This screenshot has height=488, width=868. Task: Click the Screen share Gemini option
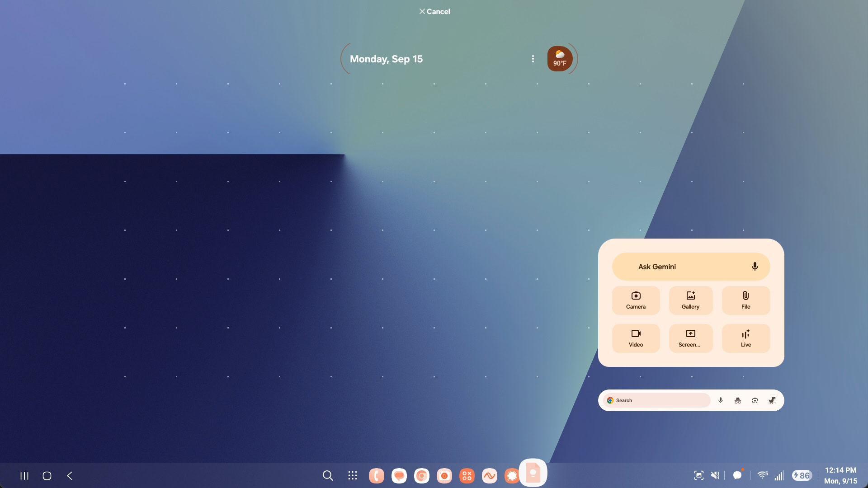(x=690, y=338)
